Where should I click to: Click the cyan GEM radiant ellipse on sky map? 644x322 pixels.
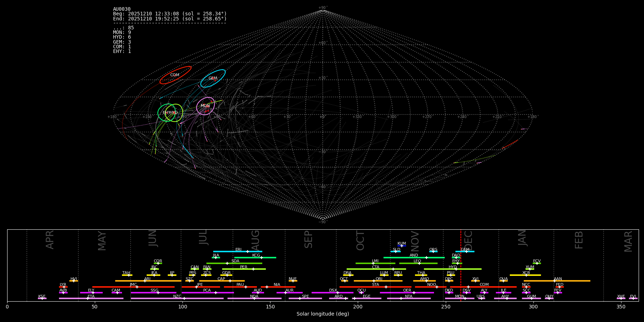coord(213,78)
